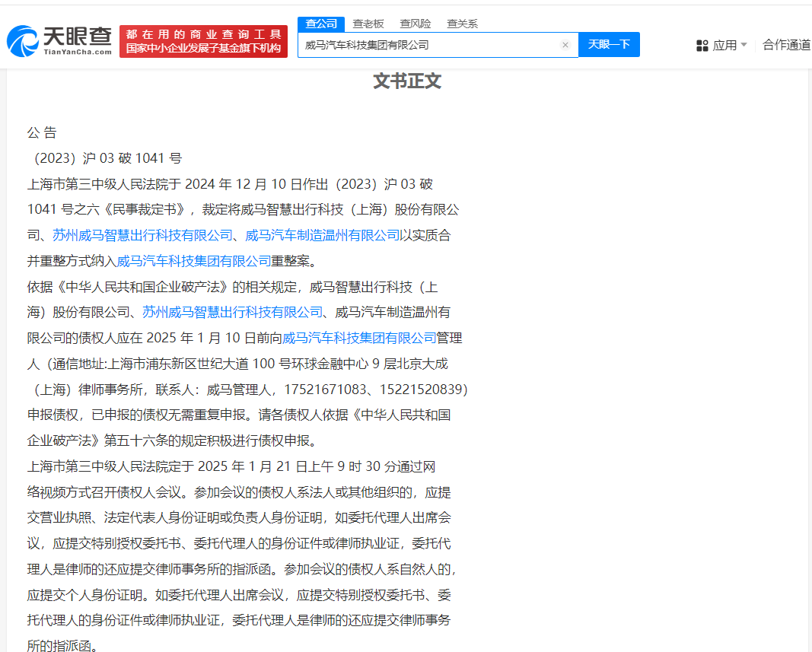Click the 文书正文 heading
This screenshot has width=812, height=652.
pyautogui.click(x=407, y=81)
